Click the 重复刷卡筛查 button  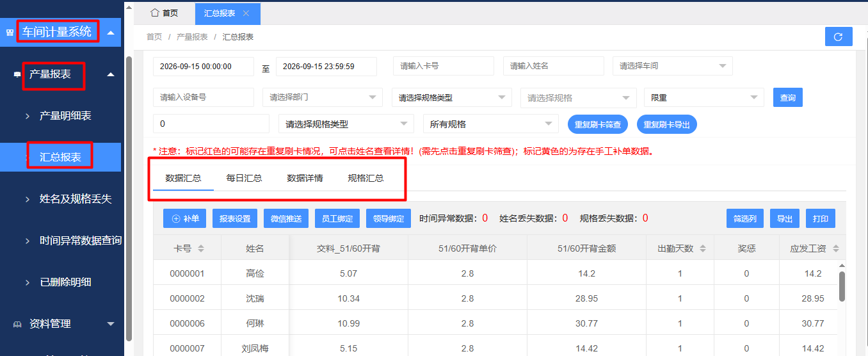pyautogui.click(x=598, y=124)
